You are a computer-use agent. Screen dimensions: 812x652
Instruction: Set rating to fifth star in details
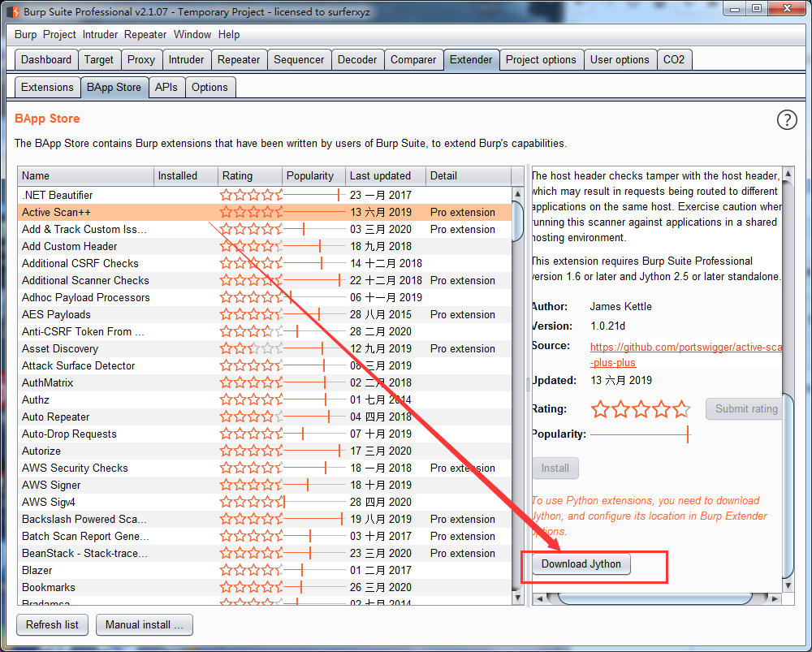click(x=681, y=409)
